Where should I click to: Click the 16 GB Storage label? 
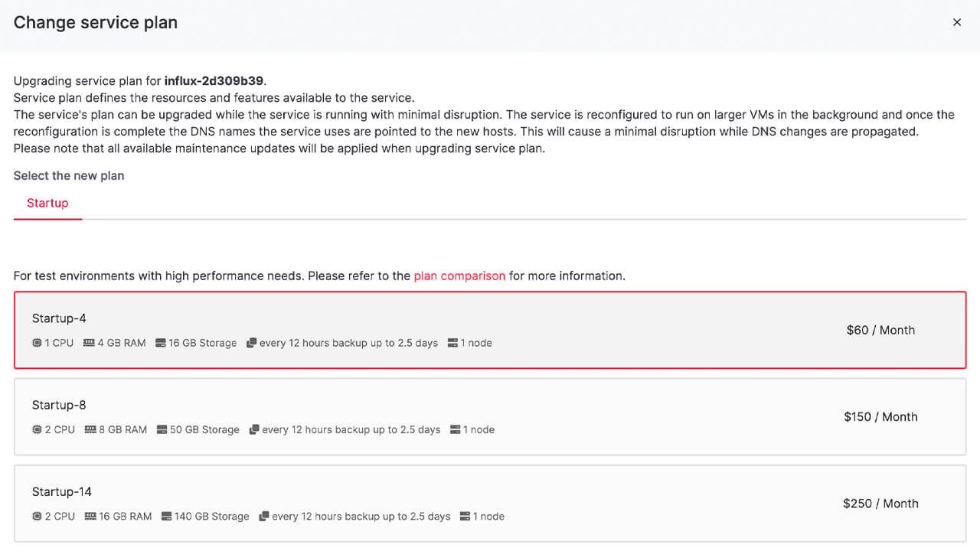coord(203,343)
